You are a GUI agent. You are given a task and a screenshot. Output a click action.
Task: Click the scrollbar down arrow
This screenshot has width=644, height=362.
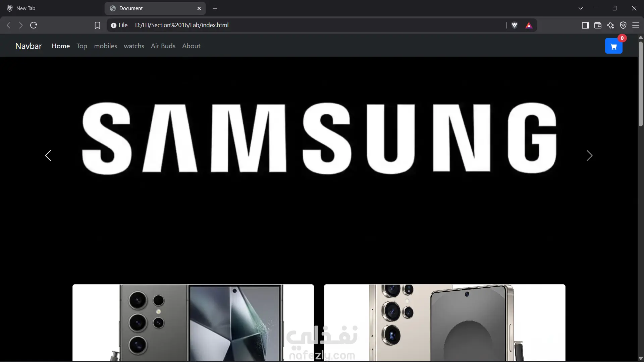pos(641,358)
